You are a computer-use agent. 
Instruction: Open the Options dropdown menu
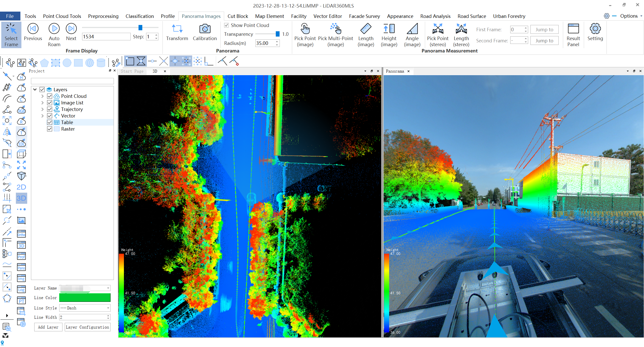tap(631, 16)
